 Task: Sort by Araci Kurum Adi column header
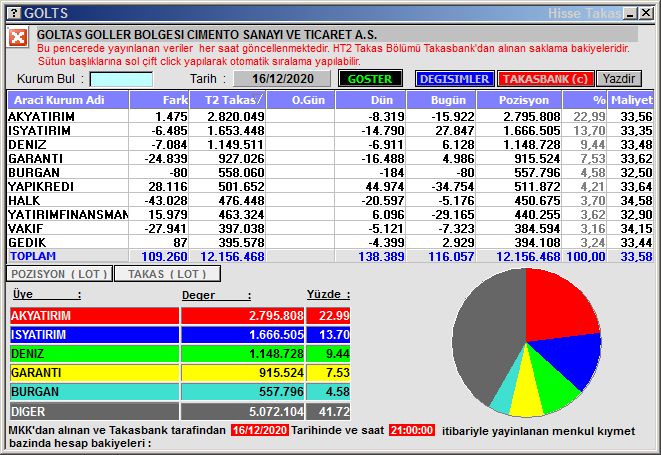click(x=68, y=100)
